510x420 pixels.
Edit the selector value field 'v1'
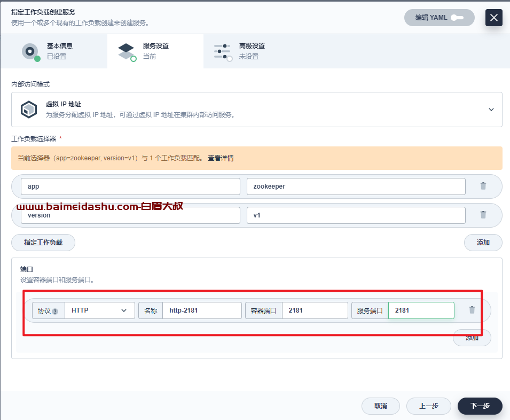tap(356, 215)
